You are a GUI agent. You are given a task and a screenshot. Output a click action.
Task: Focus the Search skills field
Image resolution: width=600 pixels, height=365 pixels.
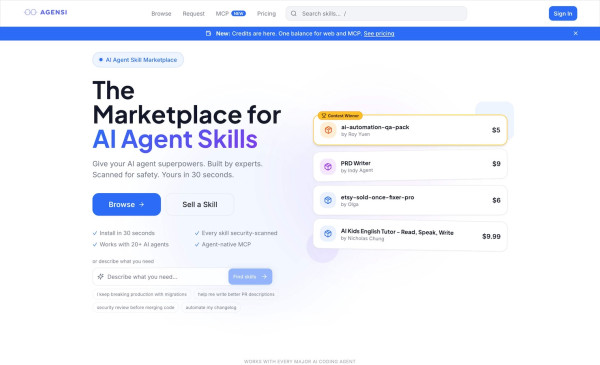[x=376, y=13]
